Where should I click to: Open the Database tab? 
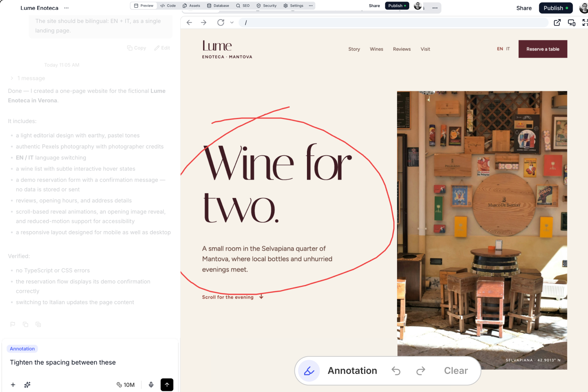pyautogui.click(x=218, y=5)
